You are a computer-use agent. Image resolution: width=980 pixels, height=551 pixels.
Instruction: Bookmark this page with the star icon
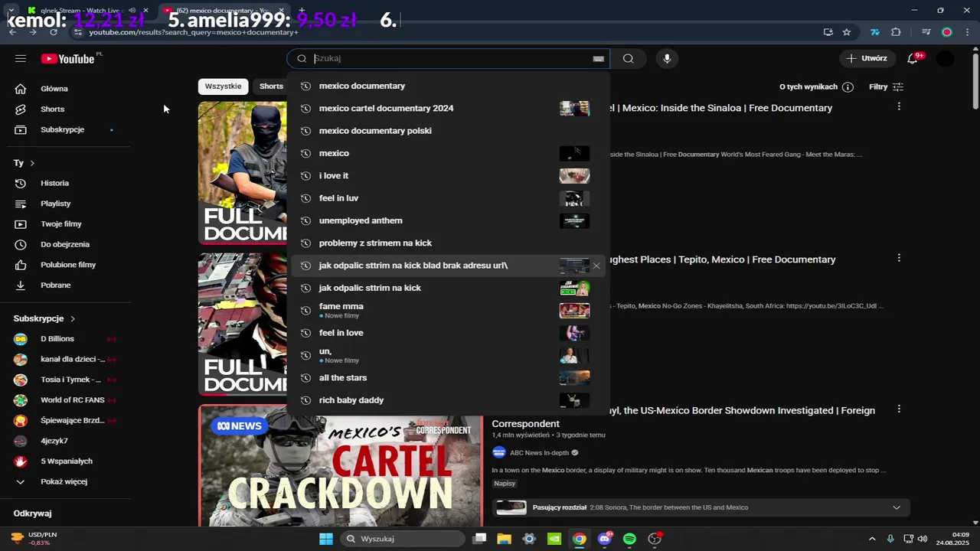(x=847, y=32)
